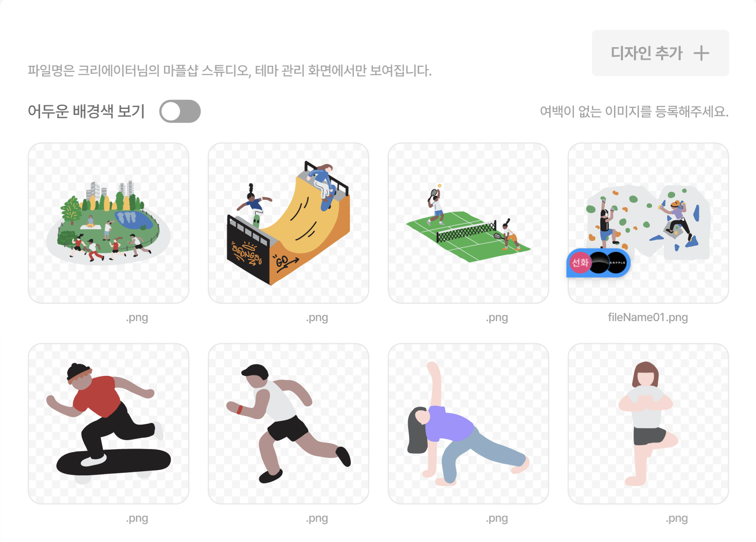
Task: Open the tennis court illustration thumbnail
Action: point(468,223)
